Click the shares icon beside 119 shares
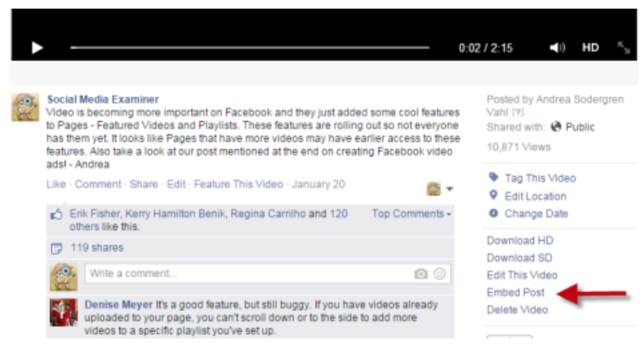Viewport: 644px width, 355px height. point(57,248)
